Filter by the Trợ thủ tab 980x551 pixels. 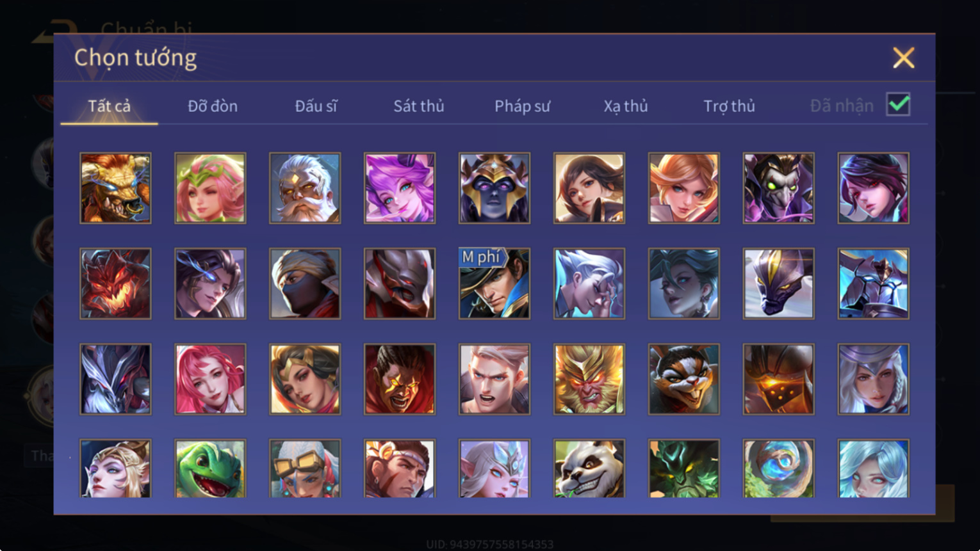(x=729, y=106)
